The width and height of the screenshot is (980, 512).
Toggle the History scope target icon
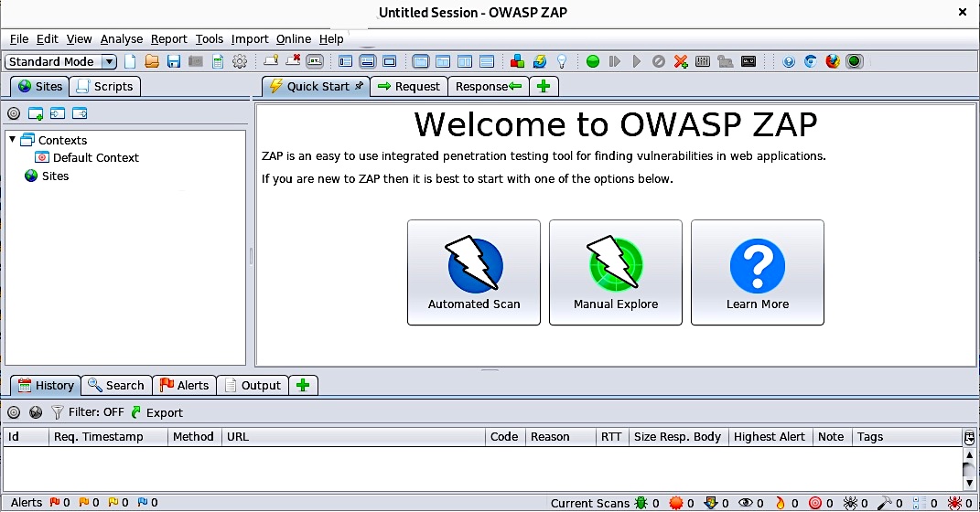pos(14,412)
